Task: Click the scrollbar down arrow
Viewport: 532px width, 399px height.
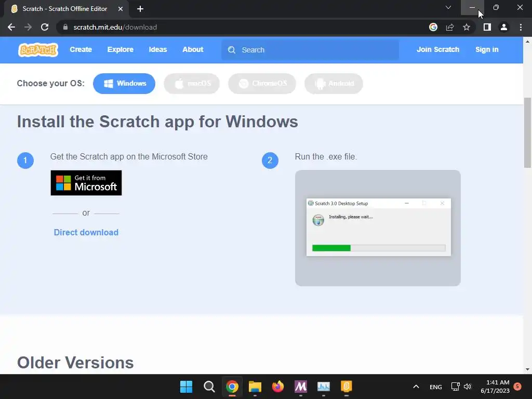Action: click(527, 369)
